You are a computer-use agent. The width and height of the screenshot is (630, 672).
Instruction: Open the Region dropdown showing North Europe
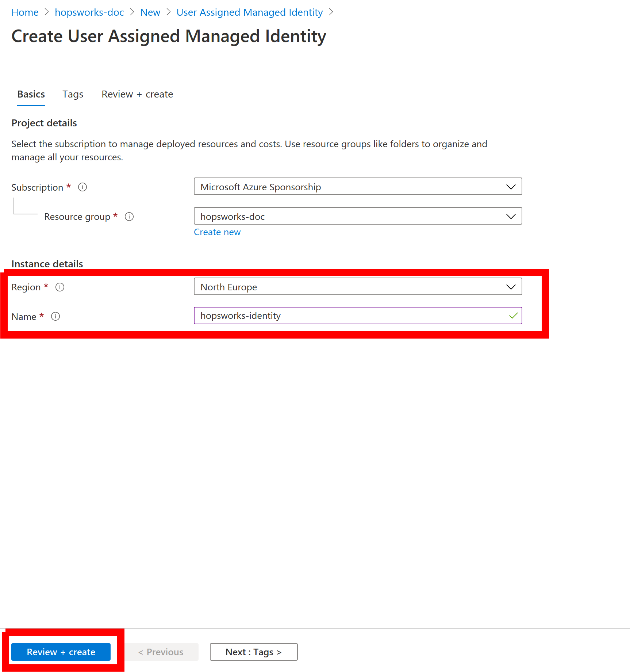coord(358,287)
